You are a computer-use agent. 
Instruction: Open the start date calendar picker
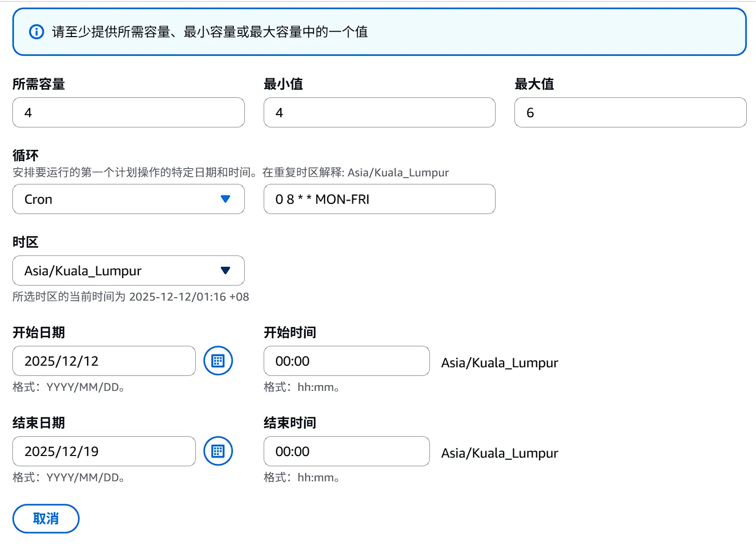tap(218, 361)
